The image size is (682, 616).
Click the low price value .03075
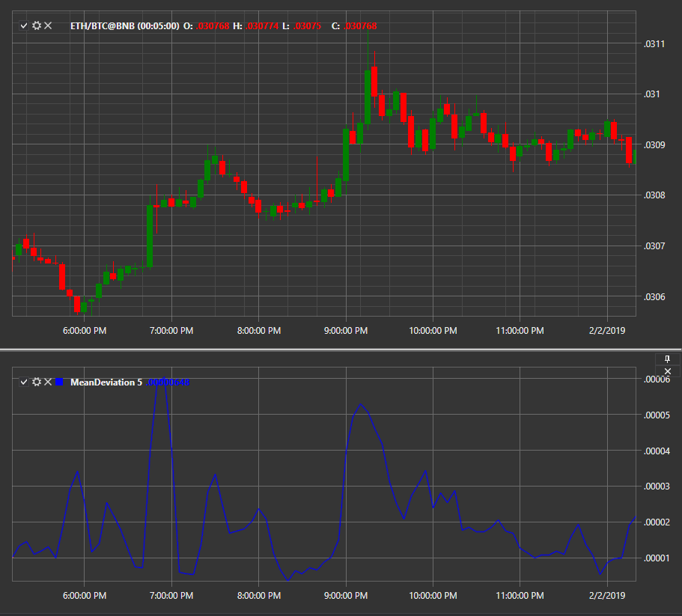307,26
